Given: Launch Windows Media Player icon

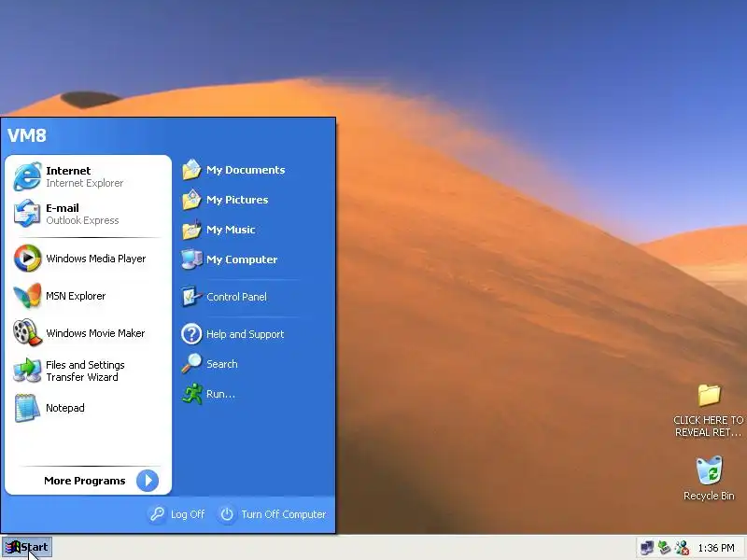Looking at the screenshot, I should [27, 259].
